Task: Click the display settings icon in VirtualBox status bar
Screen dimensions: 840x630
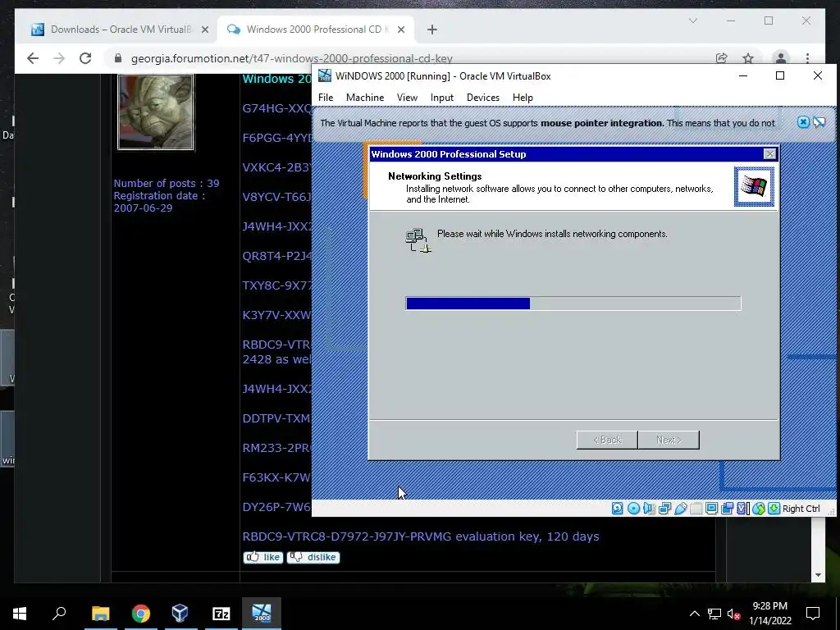Action: (x=711, y=509)
